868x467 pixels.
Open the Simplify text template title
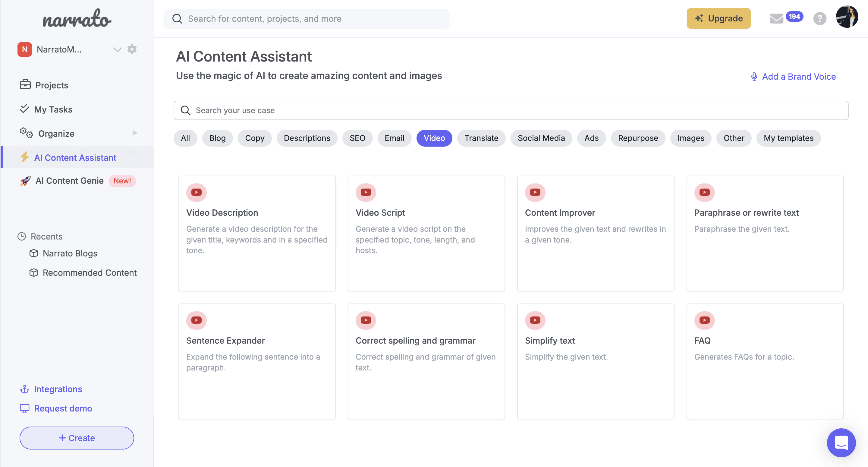(549, 340)
